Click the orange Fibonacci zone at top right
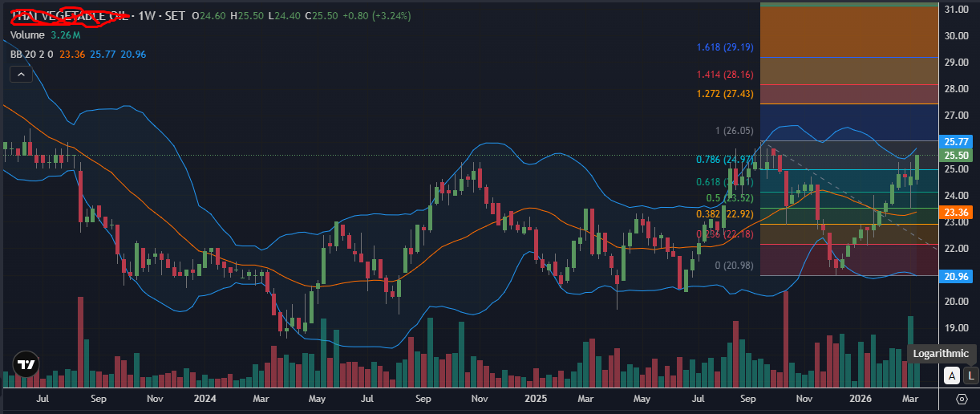Screen dimensions: 980x414 click(x=848, y=32)
